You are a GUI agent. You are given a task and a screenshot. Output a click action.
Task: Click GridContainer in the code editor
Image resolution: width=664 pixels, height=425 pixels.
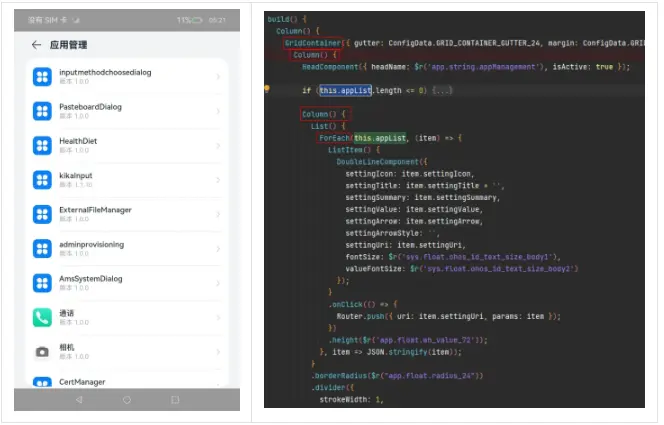pyautogui.click(x=315, y=43)
